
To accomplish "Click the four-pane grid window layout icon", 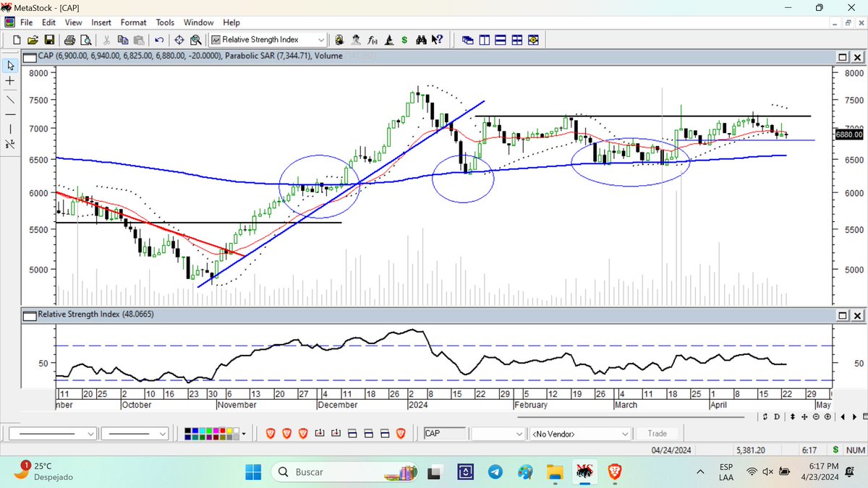I will 517,40.
